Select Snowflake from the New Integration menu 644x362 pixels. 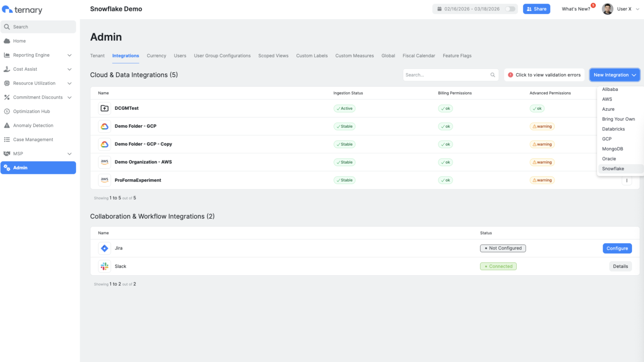pos(613,169)
